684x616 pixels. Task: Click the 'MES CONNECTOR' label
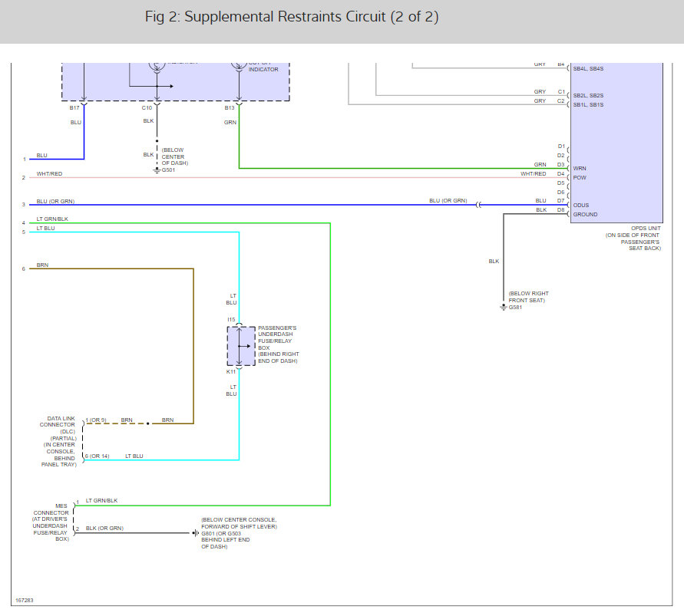pos(51,522)
